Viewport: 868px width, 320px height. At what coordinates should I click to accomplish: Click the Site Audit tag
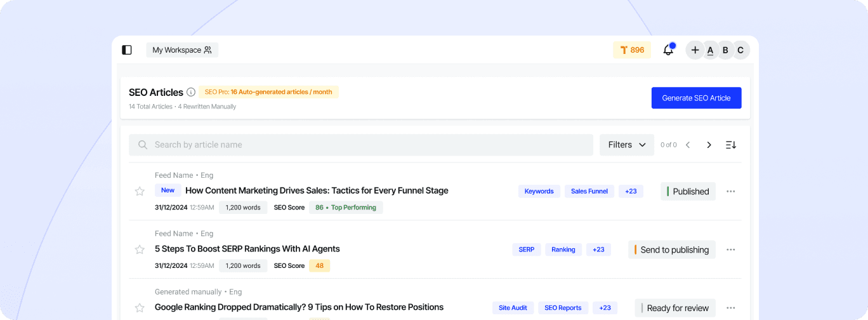[x=513, y=308]
